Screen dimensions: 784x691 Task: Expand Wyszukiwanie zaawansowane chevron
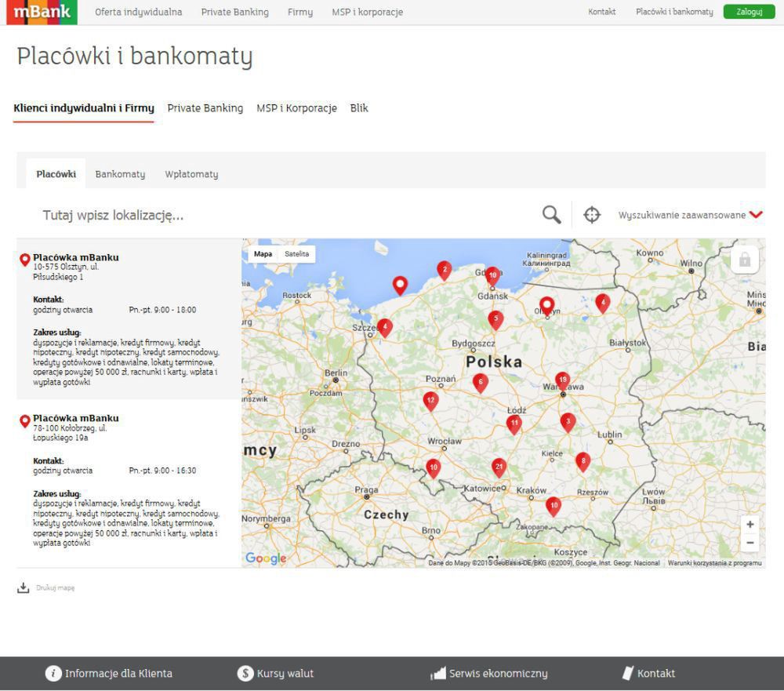pyautogui.click(x=756, y=215)
